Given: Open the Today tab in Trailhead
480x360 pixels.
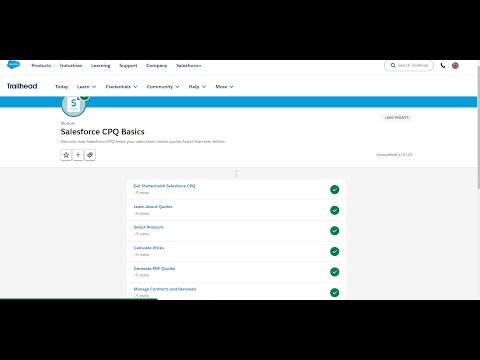Looking at the screenshot, I should 62,87.
